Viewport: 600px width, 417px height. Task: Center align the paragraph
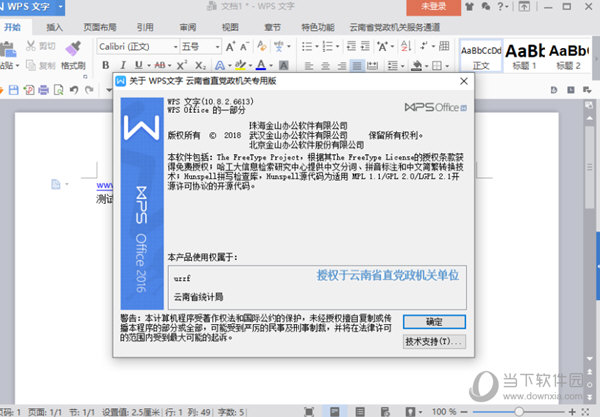point(325,66)
